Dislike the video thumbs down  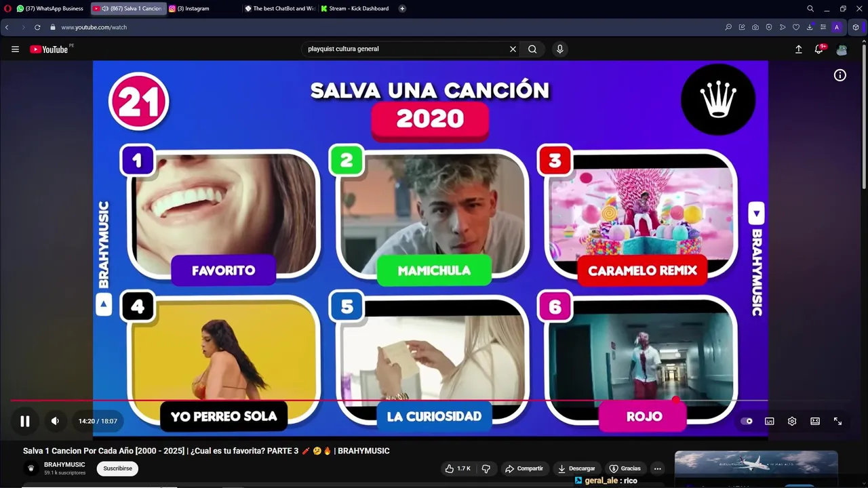tap(486, 468)
